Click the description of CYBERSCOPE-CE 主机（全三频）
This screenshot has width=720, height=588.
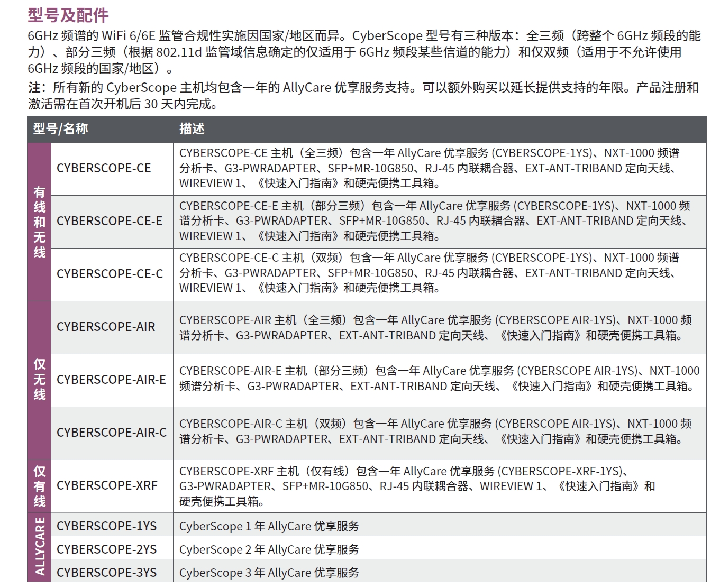[x=429, y=168]
